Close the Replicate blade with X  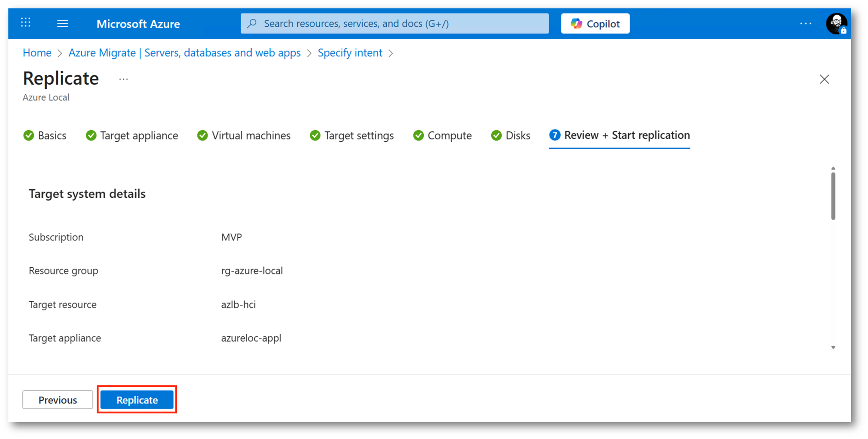[x=824, y=79]
